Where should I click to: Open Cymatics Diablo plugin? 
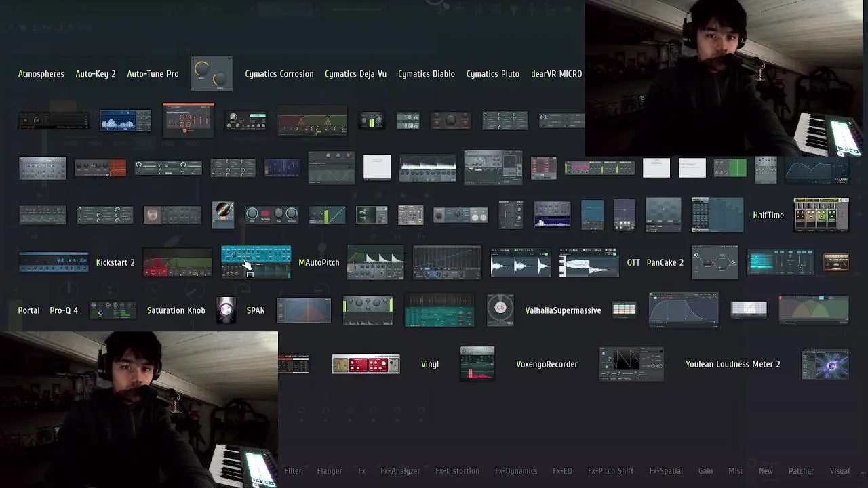pyautogui.click(x=427, y=74)
